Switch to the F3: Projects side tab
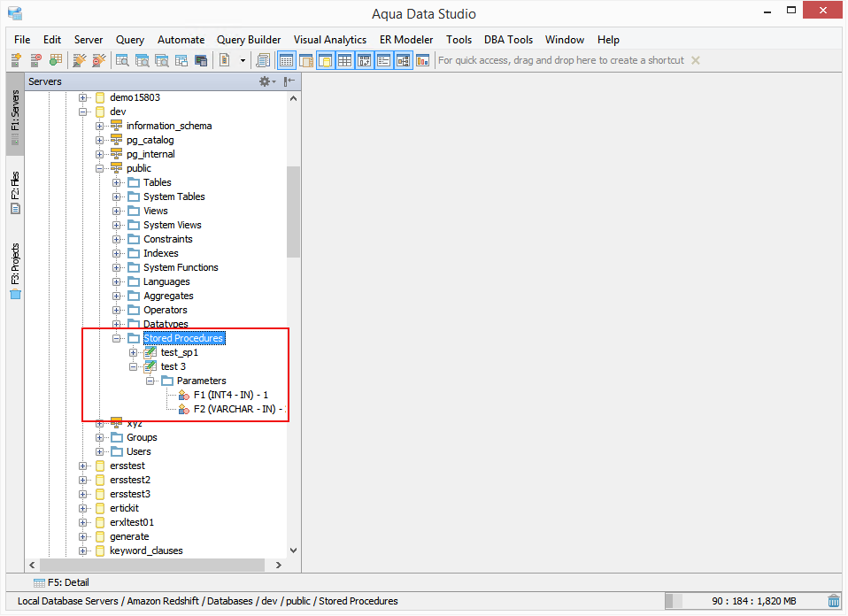Image resolution: width=848 pixels, height=616 pixels. tap(15, 271)
